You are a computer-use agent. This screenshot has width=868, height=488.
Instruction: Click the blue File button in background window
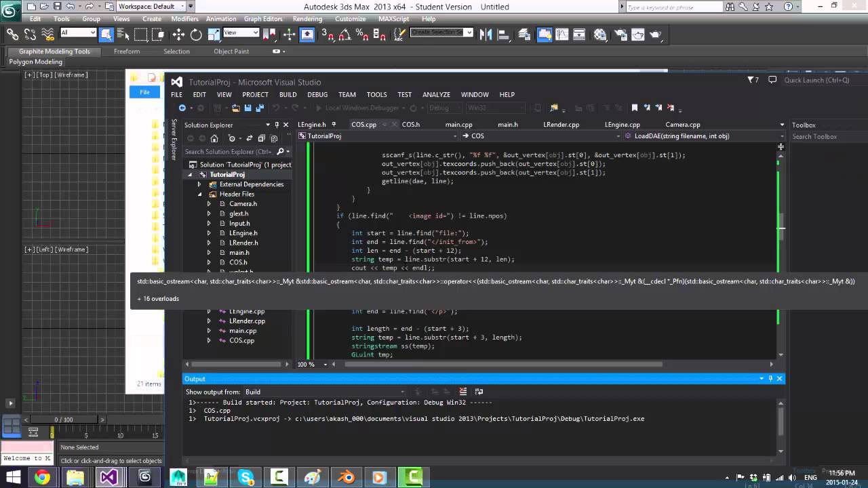pyautogui.click(x=144, y=92)
